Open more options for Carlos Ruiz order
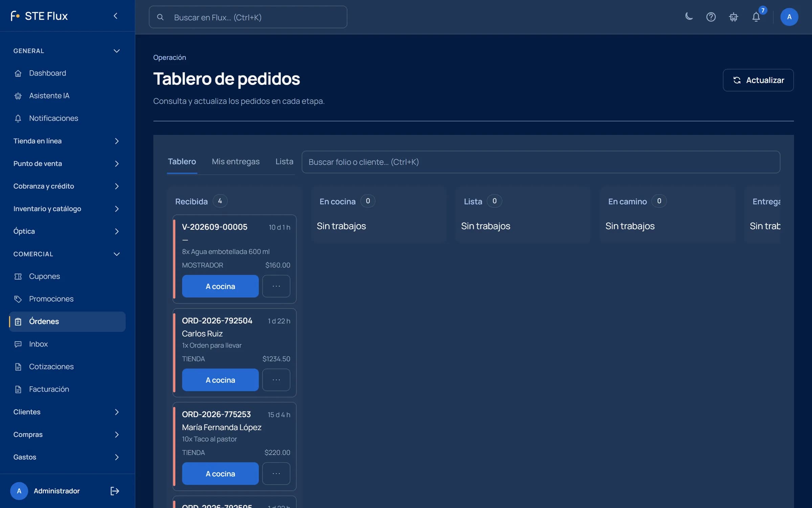The width and height of the screenshot is (812, 508). [276, 380]
